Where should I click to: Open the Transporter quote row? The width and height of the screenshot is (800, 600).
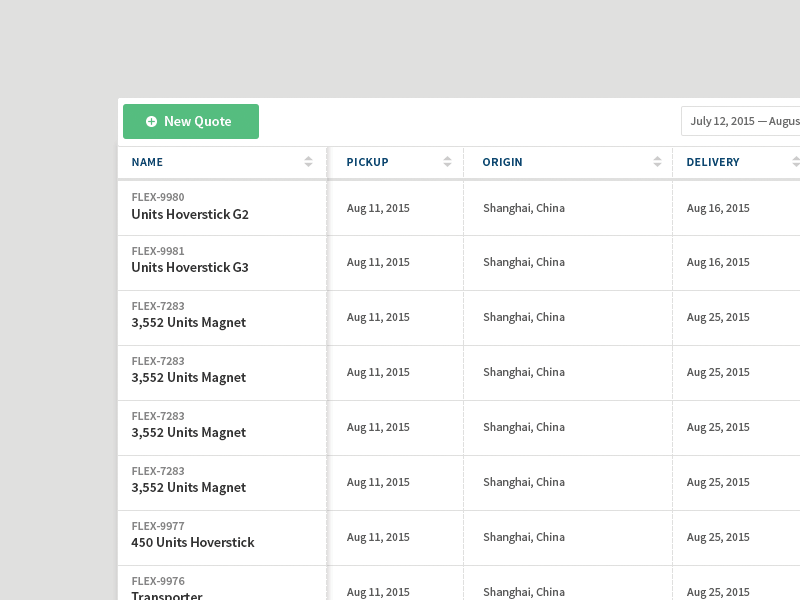[167, 595]
